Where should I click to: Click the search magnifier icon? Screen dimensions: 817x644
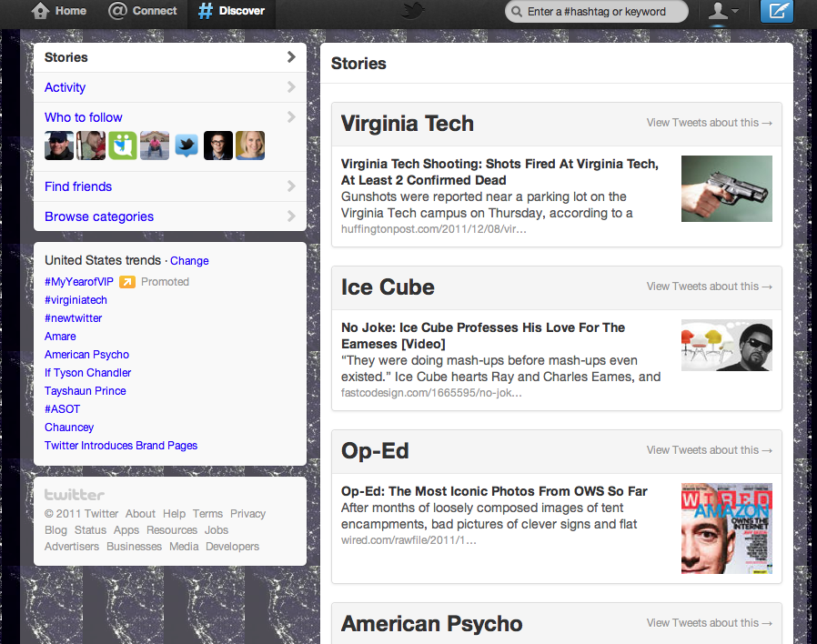pos(517,12)
